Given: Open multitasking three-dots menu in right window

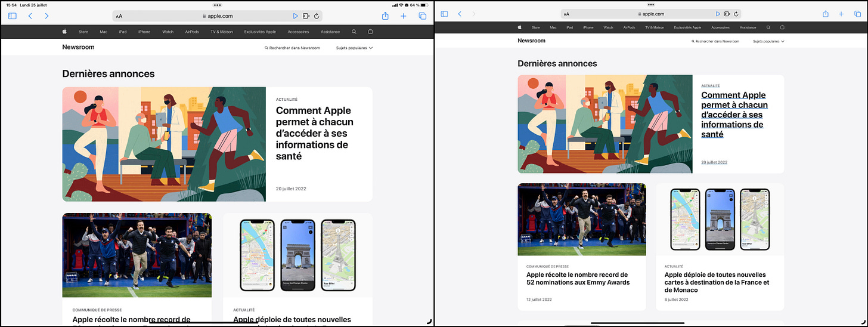Looking at the screenshot, I should (650, 4).
